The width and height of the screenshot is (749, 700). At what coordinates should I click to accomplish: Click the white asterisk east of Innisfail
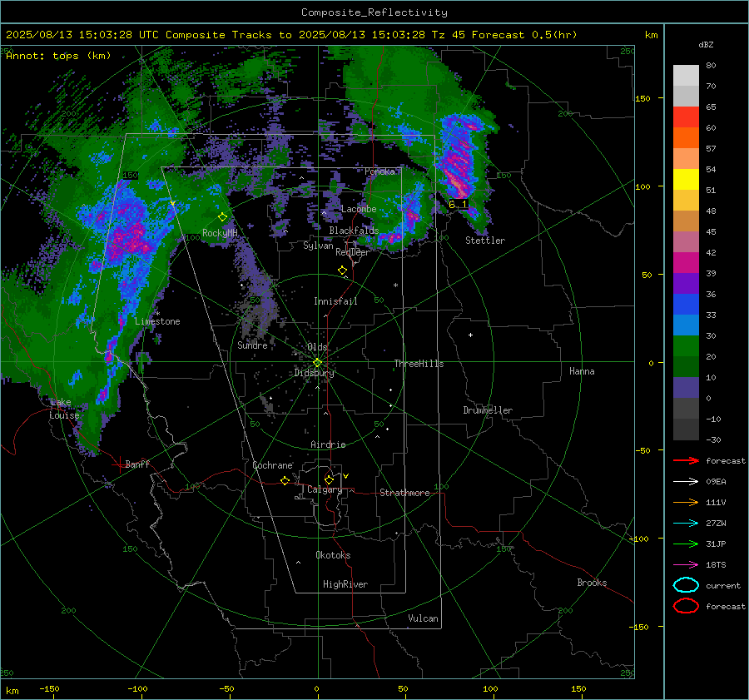395,285
